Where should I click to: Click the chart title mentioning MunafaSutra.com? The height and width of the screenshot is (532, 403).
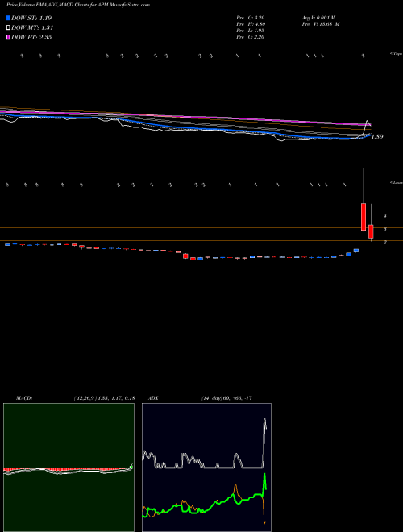(x=78, y=5)
